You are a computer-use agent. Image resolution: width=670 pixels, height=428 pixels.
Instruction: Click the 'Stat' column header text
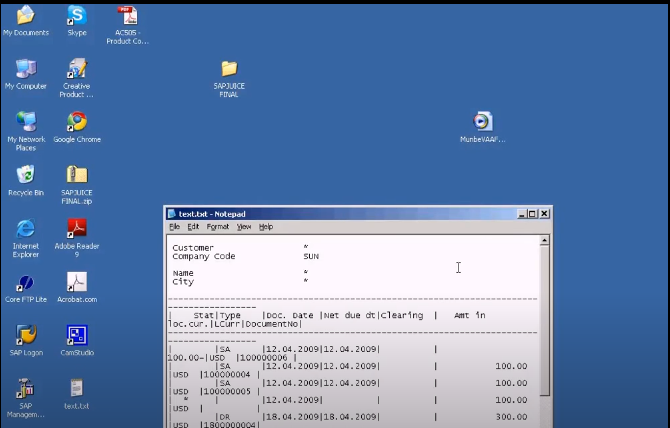coord(203,316)
